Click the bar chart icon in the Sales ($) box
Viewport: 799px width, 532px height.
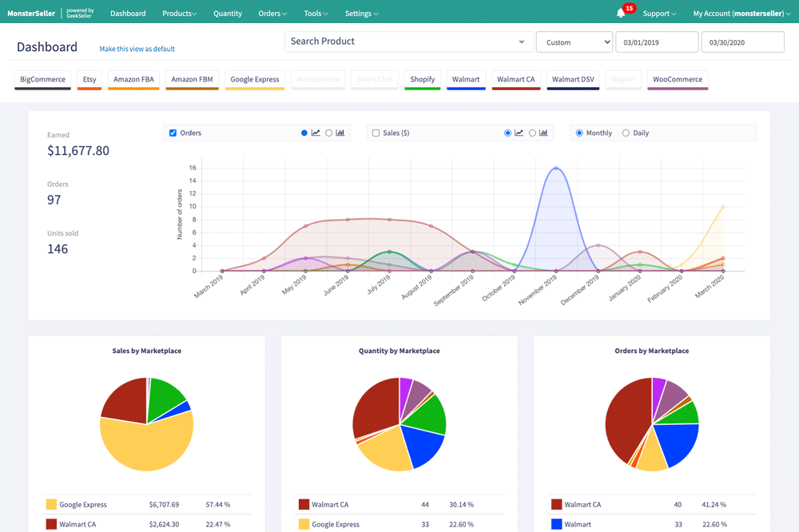pyautogui.click(x=543, y=133)
